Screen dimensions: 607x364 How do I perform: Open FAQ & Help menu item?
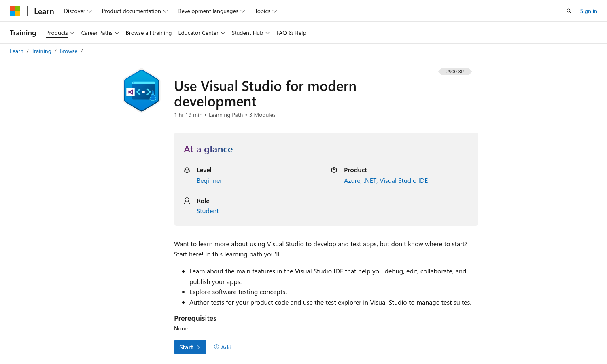291,33
